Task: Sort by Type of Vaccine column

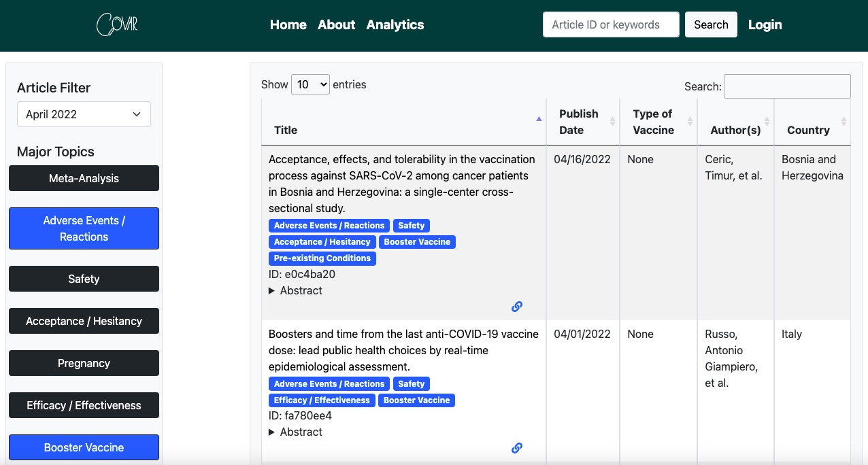Action: [658, 122]
